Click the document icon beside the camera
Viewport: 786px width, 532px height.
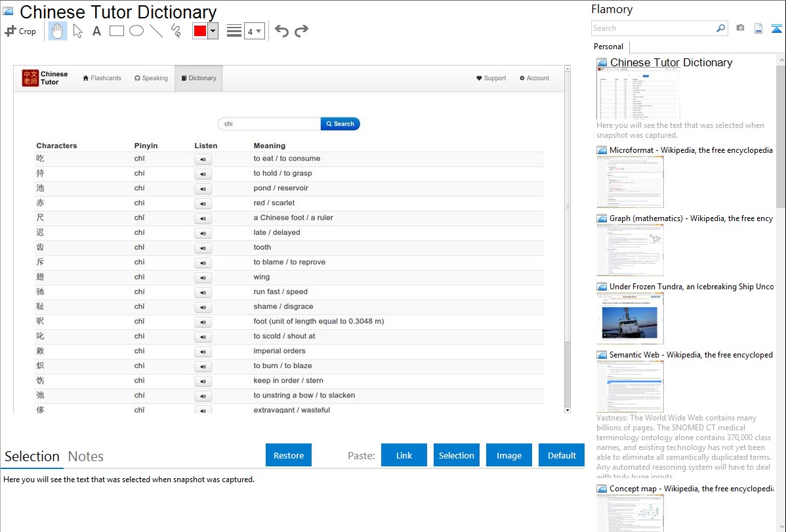(758, 28)
